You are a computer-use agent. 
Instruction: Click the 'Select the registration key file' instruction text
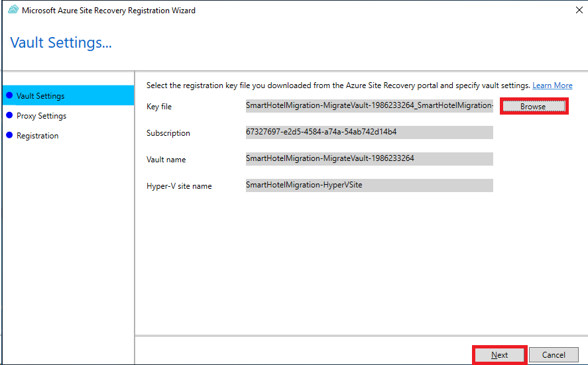(x=338, y=85)
